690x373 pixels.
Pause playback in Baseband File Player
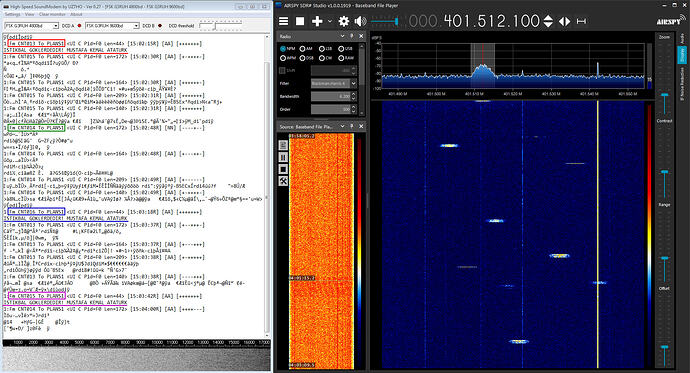pos(283,157)
